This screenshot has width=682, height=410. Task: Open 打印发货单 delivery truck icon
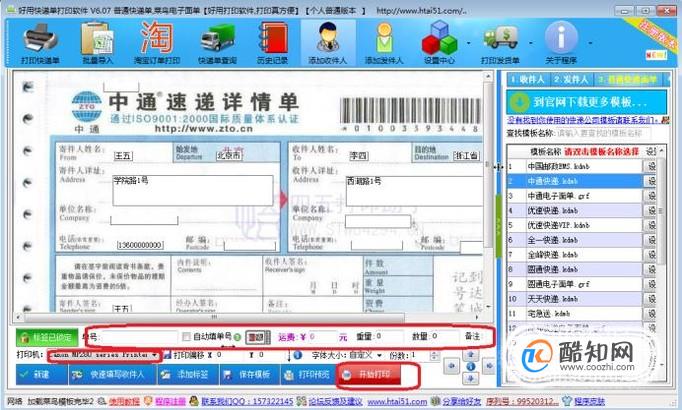tap(500, 43)
